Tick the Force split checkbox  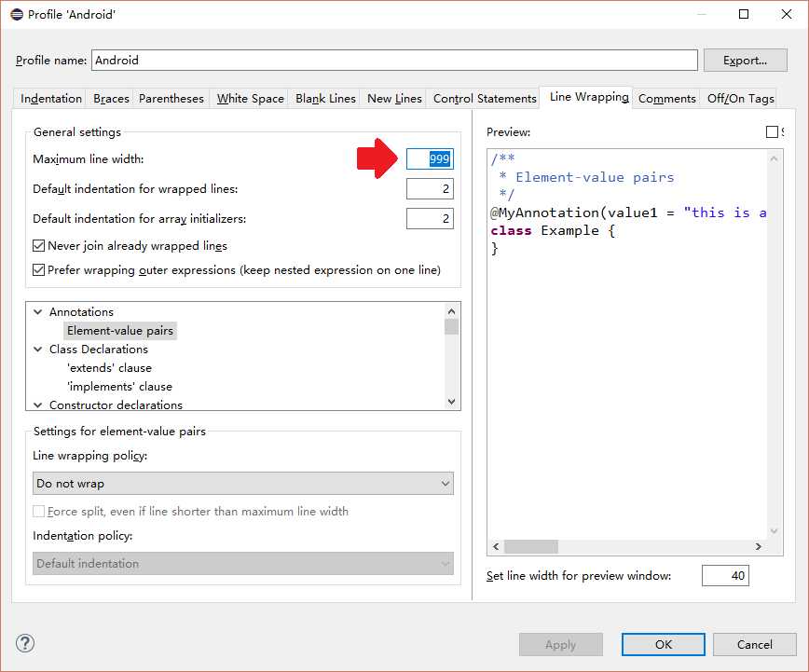click(x=39, y=511)
